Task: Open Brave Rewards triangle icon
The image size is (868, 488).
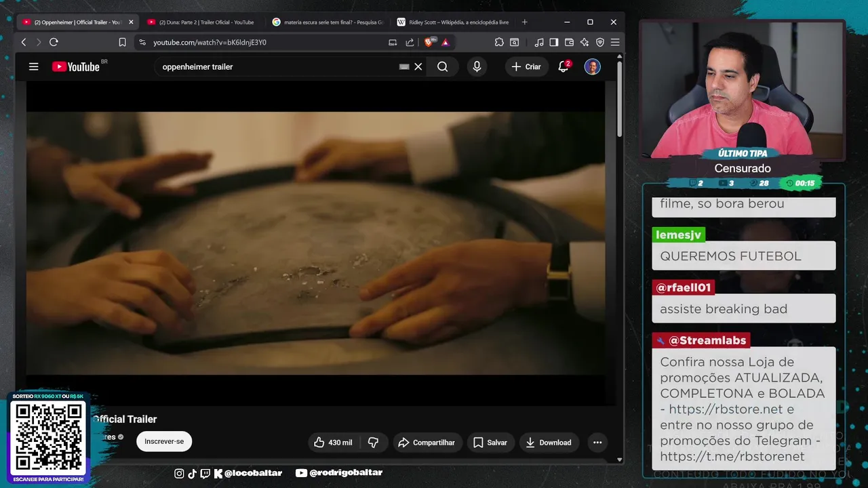Action: (446, 42)
